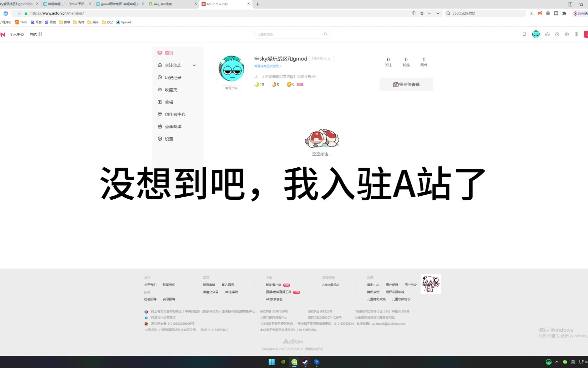Click the mobile phone icon in header

pyautogui.click(x=524, y=34)
